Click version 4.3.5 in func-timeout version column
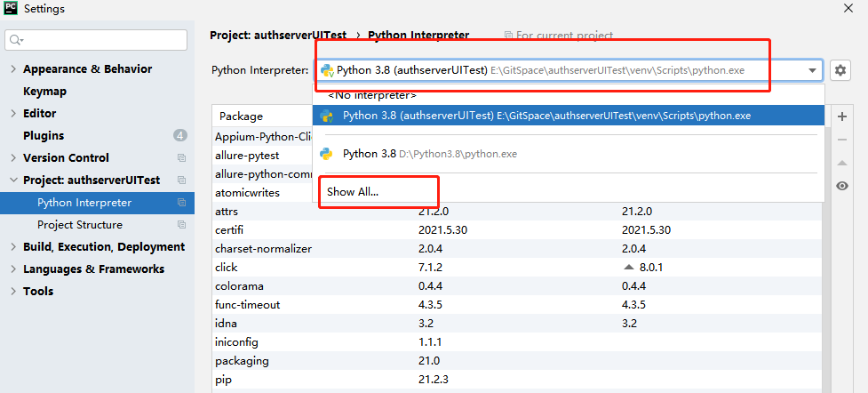This screenshot has height=393, width=868. point(431,305)
